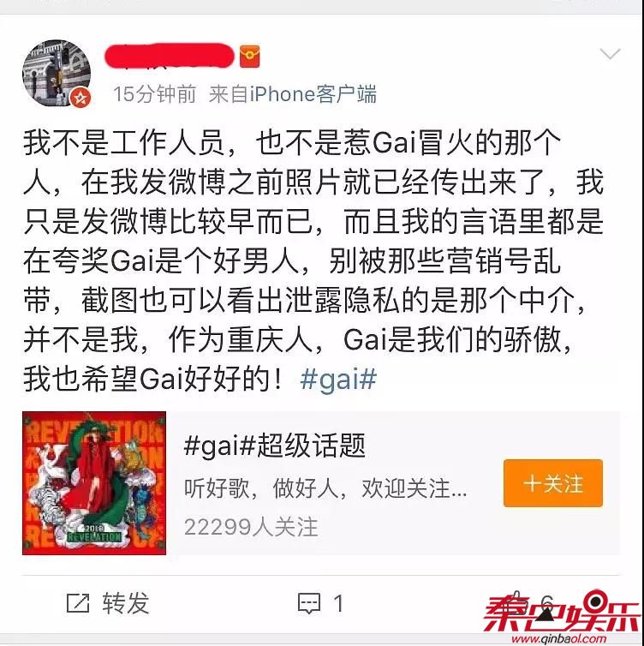Open comments via speech bubble icon
This screenshot has width=644, height=646.
309,604
